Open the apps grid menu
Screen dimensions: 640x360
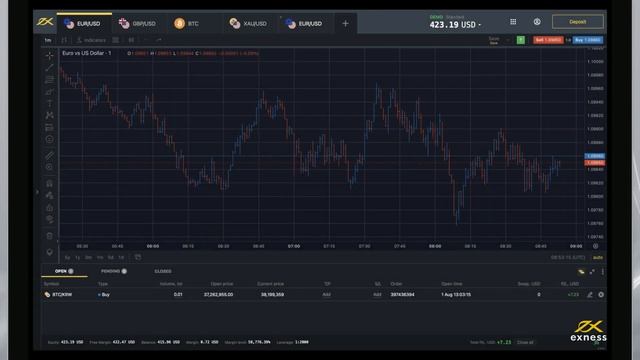click(x=513, y=22)
